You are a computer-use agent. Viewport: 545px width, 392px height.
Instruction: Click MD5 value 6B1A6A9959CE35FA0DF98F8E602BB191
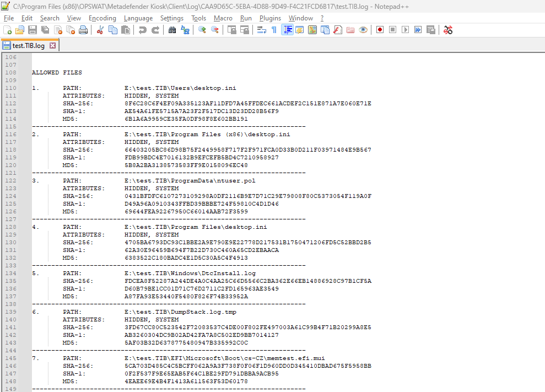[x=186, y=119]
